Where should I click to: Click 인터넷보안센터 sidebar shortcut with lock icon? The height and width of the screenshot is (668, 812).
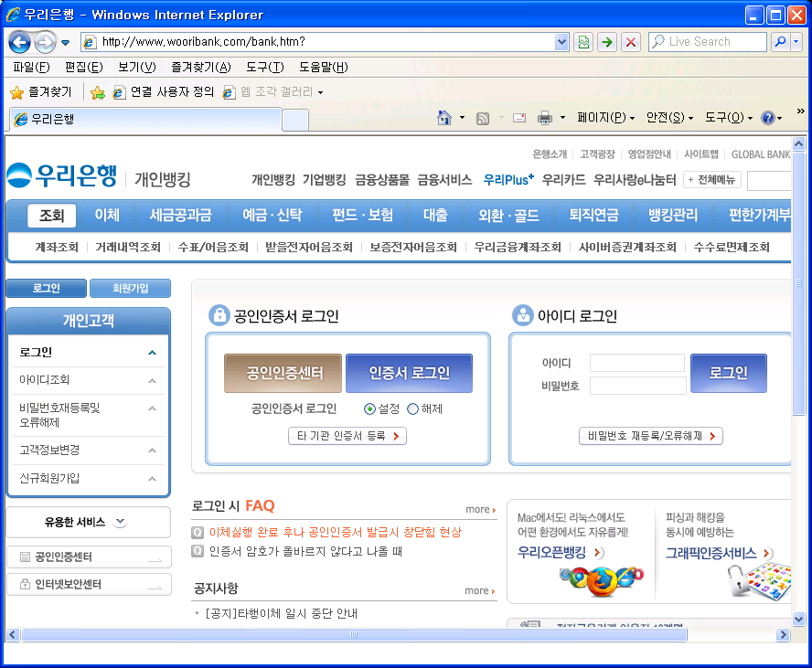pyautogui.click(x=89, y=584)
